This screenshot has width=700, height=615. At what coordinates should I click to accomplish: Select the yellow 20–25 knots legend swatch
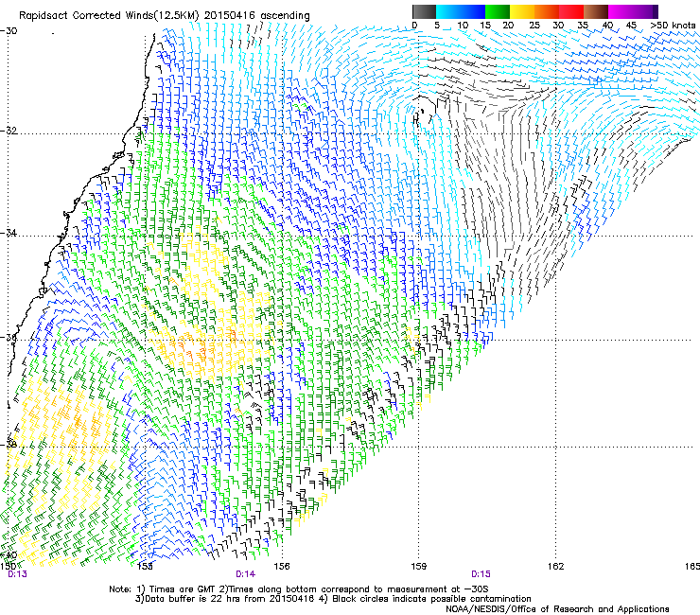coord(522,11)
